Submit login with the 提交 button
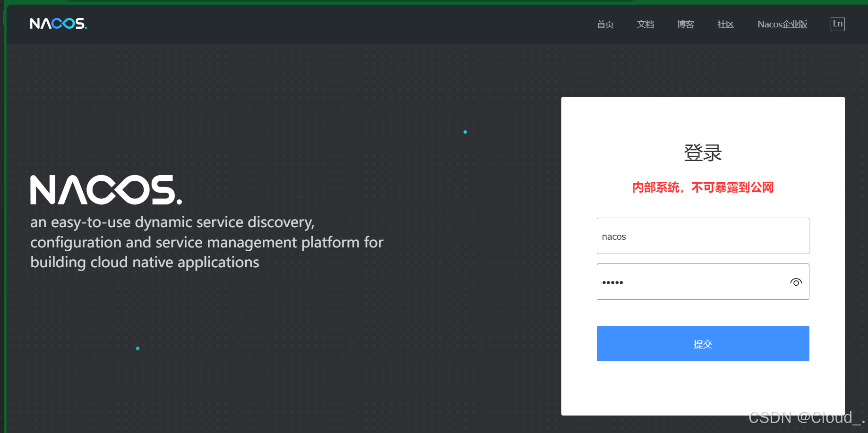 [x=703, y=344]
